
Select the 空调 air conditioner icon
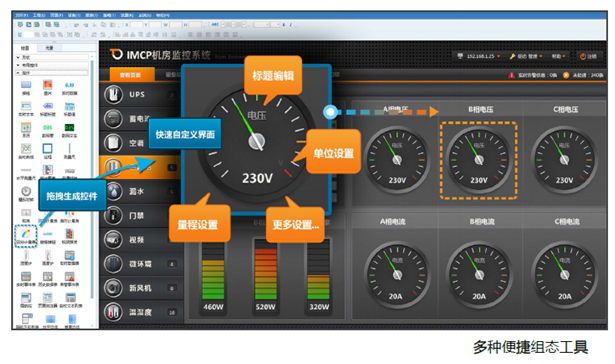pos(113,142)
